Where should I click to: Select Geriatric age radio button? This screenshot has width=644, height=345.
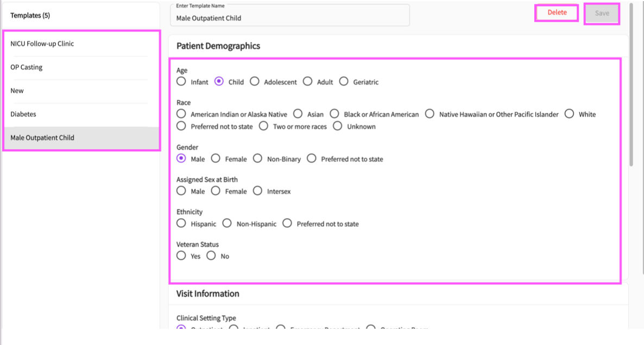[x=344, y=82]
